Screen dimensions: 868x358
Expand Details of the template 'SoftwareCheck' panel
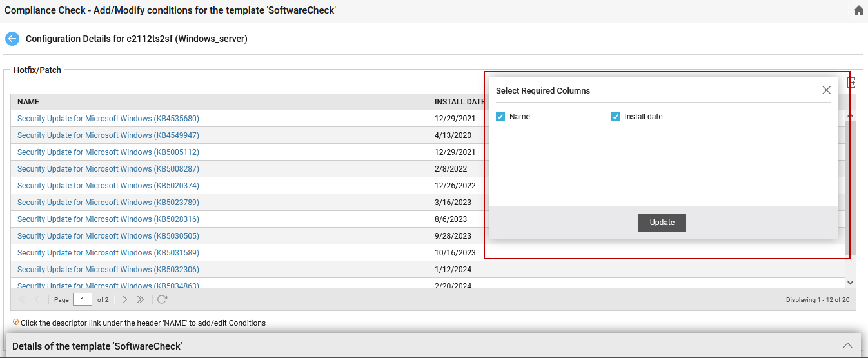pos(847,346)
